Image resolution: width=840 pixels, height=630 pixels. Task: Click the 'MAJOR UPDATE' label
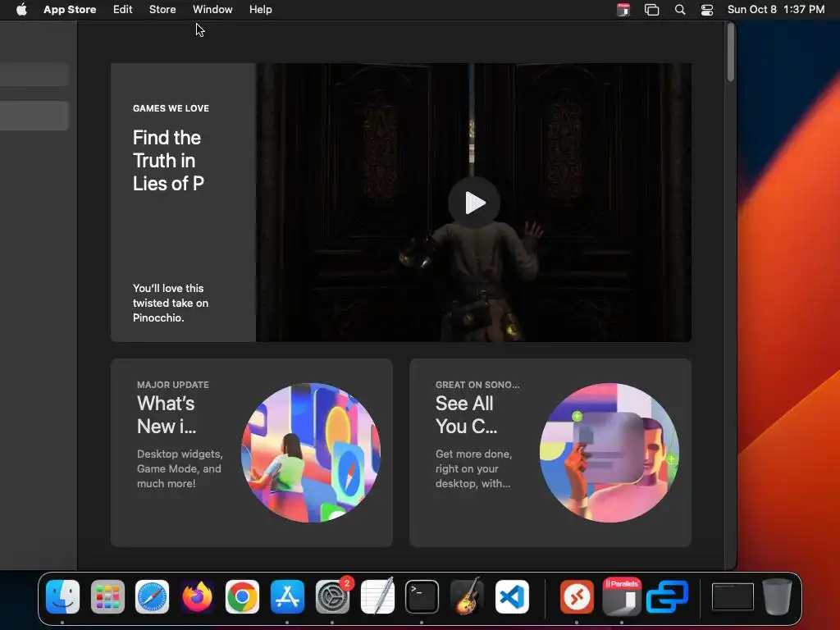pyautogui.click(x=172, y=385)
